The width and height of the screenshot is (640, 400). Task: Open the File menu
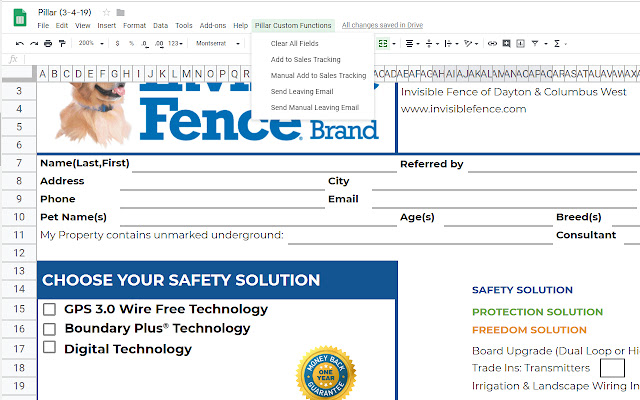[x=43, y=25]
